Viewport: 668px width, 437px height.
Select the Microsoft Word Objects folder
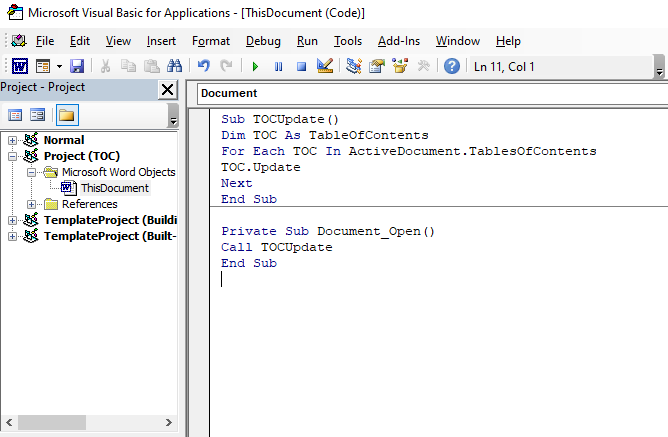coord(118,172)
